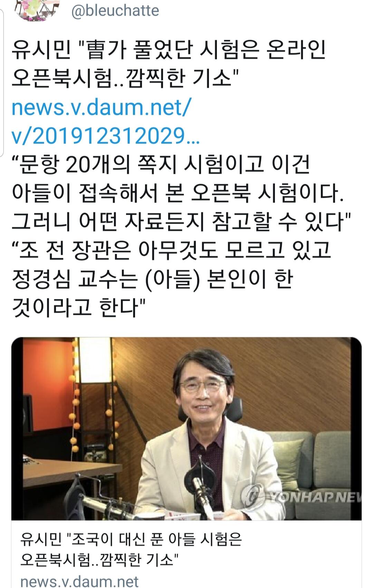Open the news.v.daum.net/ link in tweet body
The width and height of the screenshot is (373, 588).
[101, 108]
